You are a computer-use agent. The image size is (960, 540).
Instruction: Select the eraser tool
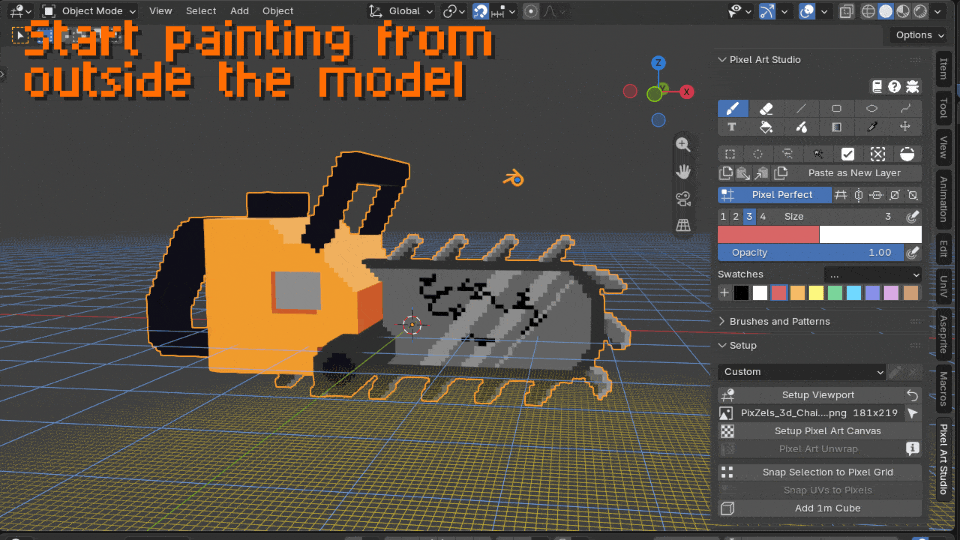tap(766, 109)
